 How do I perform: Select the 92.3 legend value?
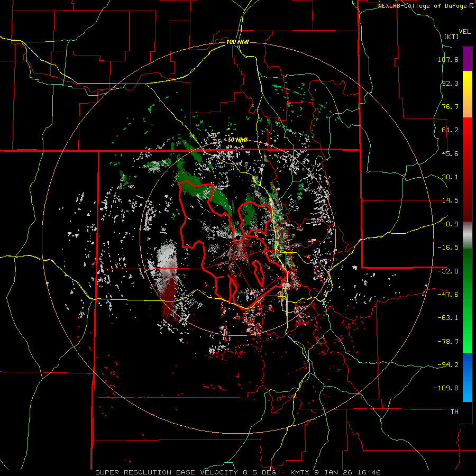coord(450,83)
